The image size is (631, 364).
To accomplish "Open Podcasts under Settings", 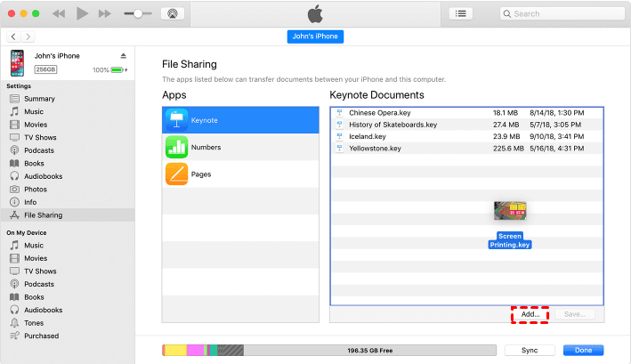I will pyautogui.click(x=39, y=150).
